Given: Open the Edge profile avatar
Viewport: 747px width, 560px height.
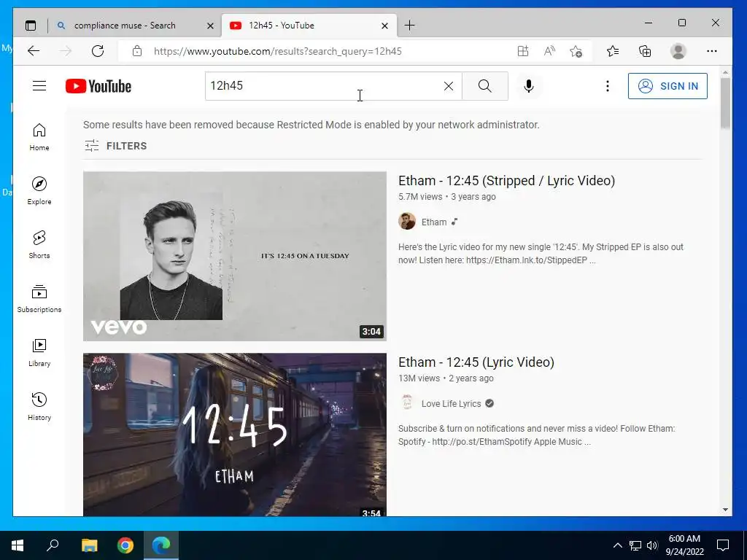Looking at the screenshot, I should pyautogui.click(x=678, y=51).
